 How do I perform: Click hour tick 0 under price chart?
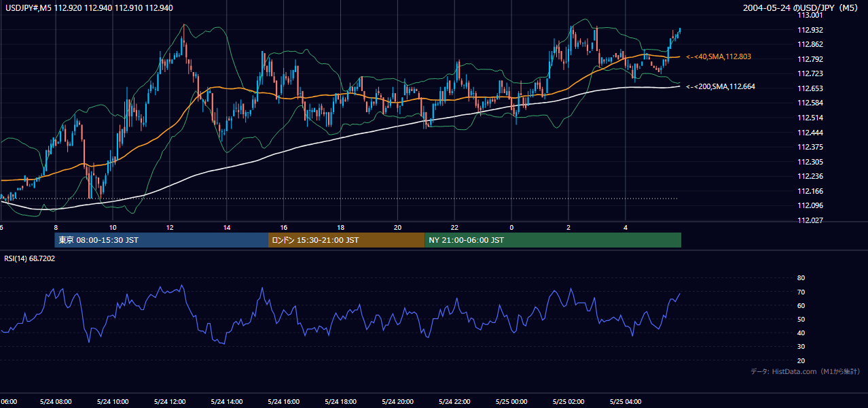tap(511, 227)
